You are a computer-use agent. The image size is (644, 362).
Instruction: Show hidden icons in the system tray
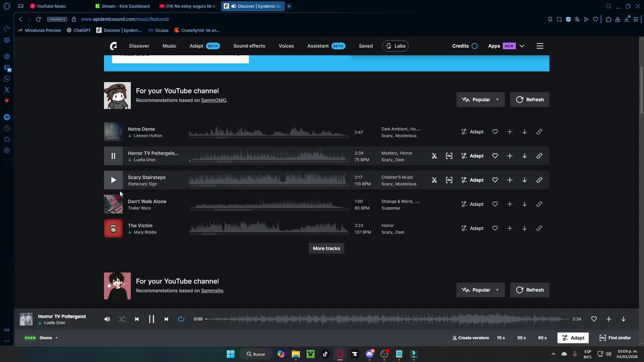(x=553, y=354)
